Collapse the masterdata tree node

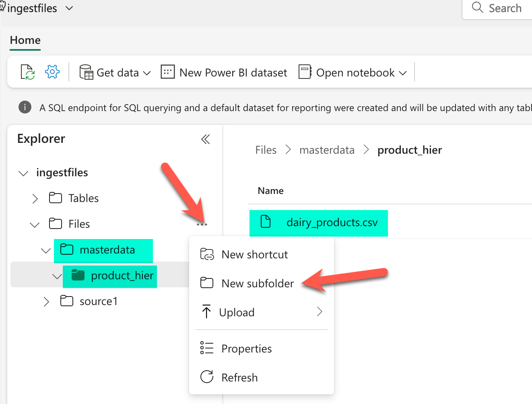click(x=46, y=251)
